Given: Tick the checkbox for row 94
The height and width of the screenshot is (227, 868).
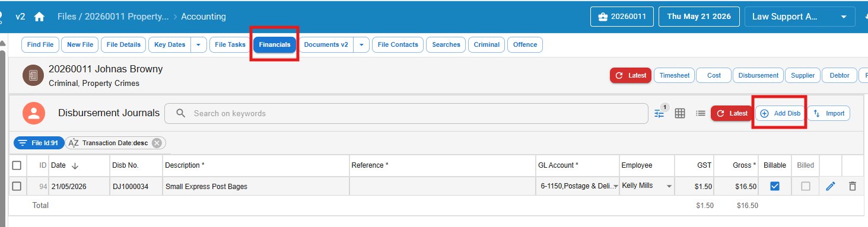Looking at the screenshot, I should (x=17, y=186).
